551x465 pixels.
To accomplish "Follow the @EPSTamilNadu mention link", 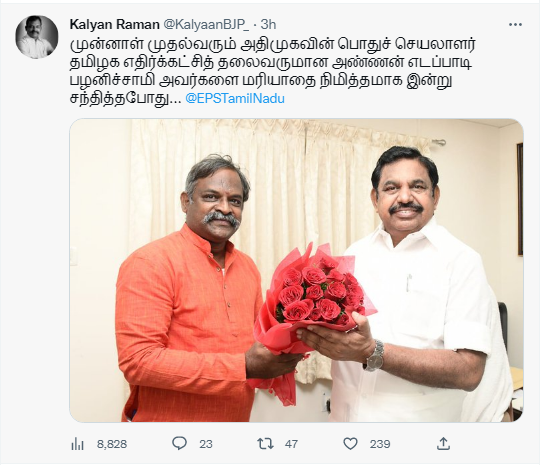I will coord(235,98).
